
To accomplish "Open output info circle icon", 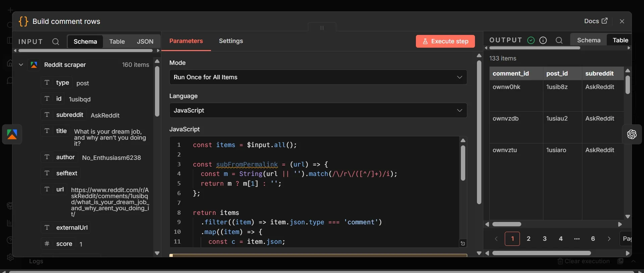I will 543,40.
